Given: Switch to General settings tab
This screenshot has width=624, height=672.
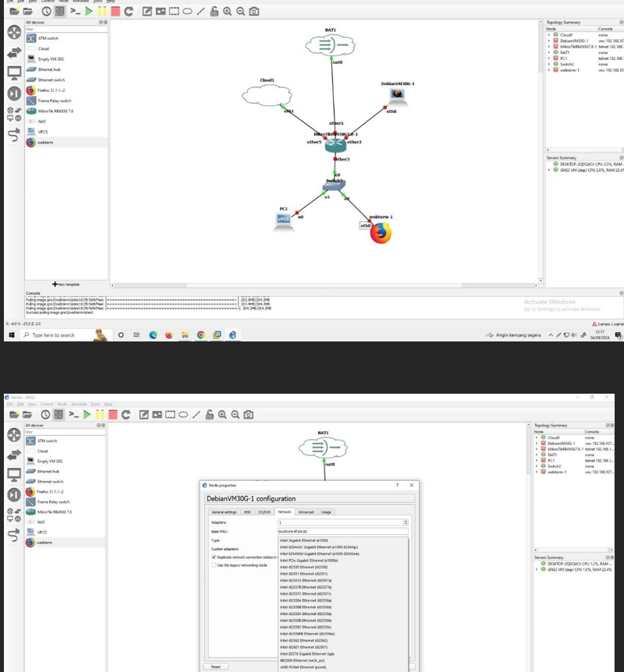Looking at the screenshot, I should pos(224,512).
